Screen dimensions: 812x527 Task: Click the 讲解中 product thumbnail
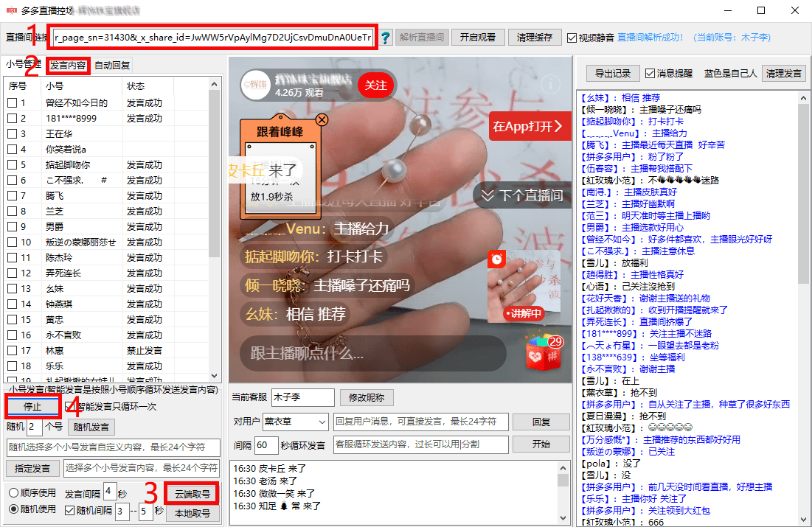click(x=524, y=287)
